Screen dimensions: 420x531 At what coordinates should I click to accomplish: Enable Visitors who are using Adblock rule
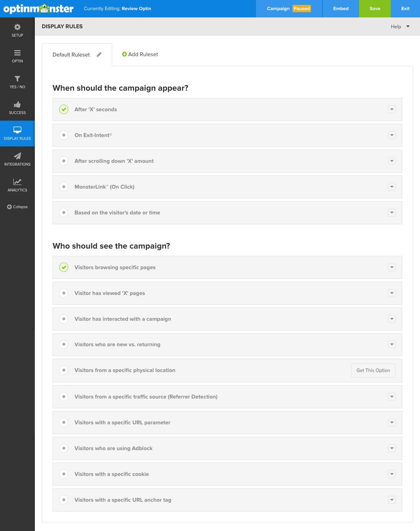(64, 448)
